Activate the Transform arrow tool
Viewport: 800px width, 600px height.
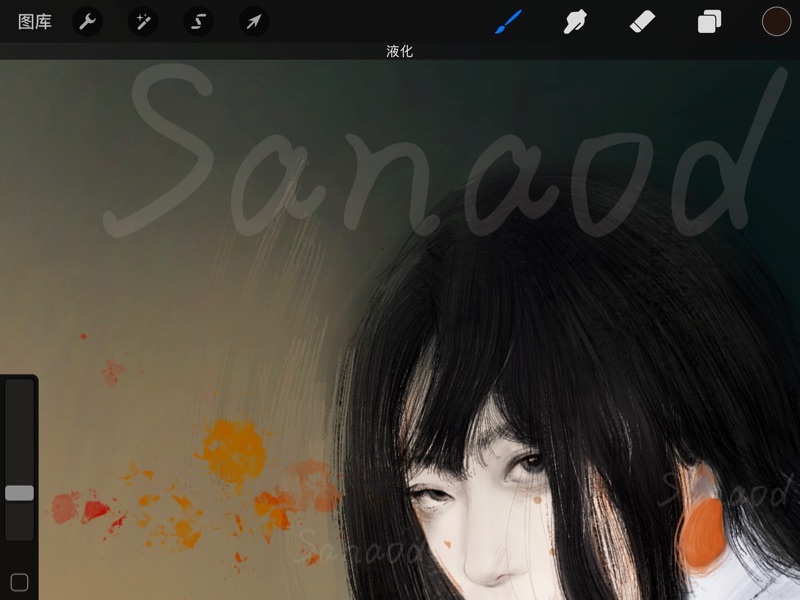pyautogui.click(x=254, y=21)
